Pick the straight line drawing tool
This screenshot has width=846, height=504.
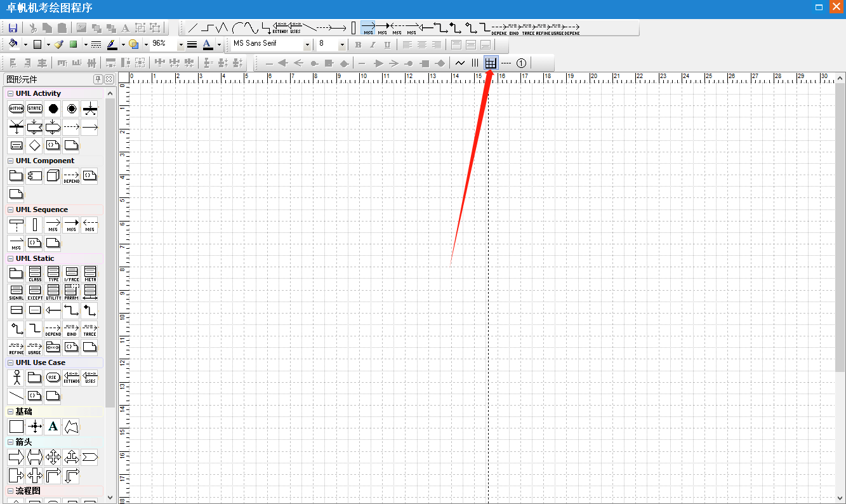(x=193, y=28)
